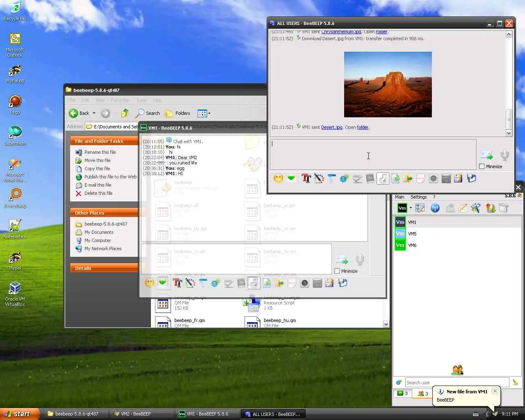Screen dimensions: 525x420
Task: Click send file icon in ALL USERS toolbar
Action: pyautogui.click(x=395, y=178)
